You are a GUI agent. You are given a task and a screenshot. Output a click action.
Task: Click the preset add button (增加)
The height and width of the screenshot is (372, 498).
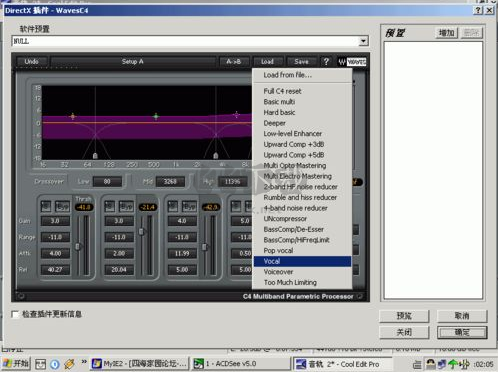point(447,33)
